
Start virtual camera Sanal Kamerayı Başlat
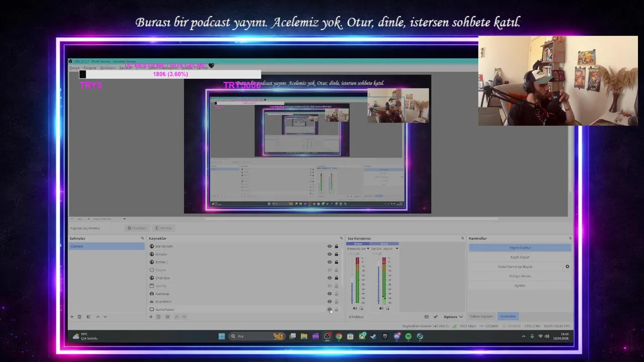pyautogui.click(x=515, y=266)
